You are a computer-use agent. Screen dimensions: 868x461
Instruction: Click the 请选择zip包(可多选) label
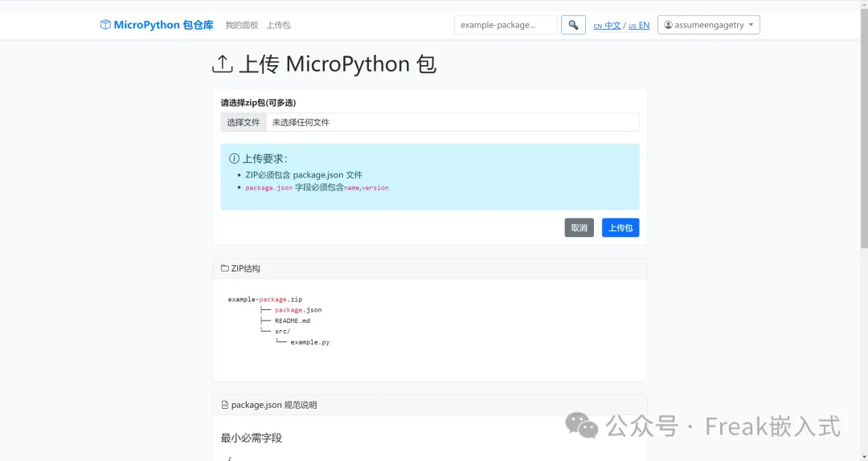tap(259, 103)
